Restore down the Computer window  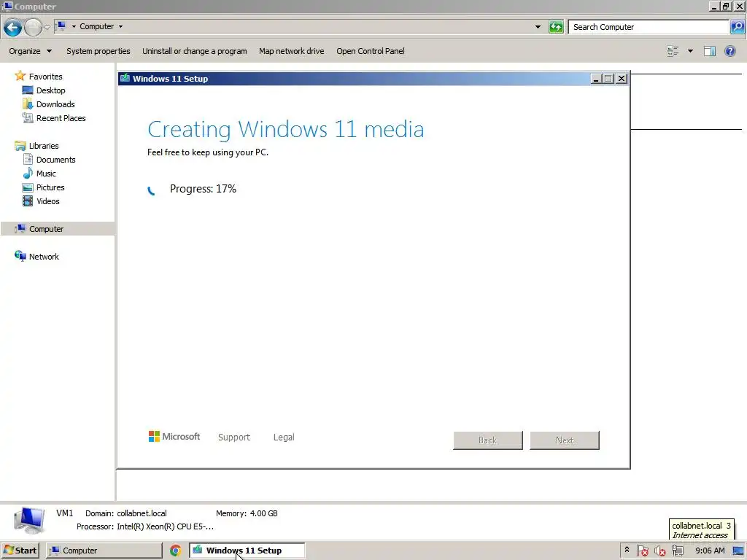[x=726, y=6]
